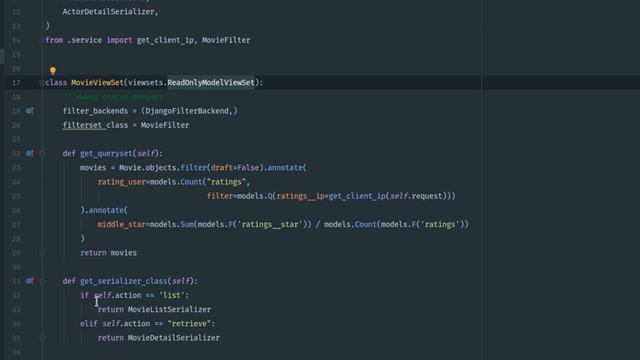Click ActorDetailSerializer in the import list
The width and height of the screenshot is (640, 360).
[108, 12]
